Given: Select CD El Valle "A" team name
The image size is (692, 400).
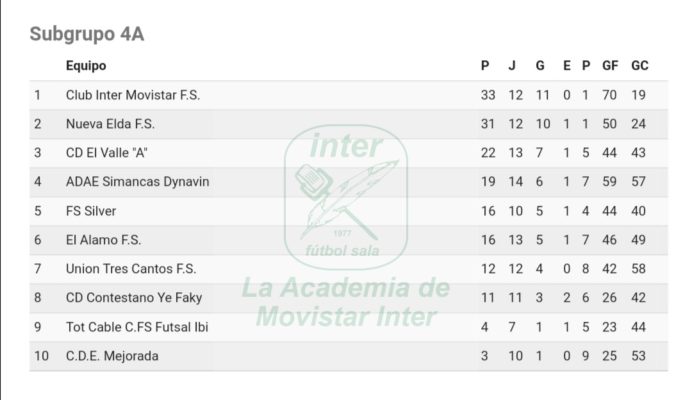Looking at the screenshot, I should pyautogui.click(x=107, y=153).
